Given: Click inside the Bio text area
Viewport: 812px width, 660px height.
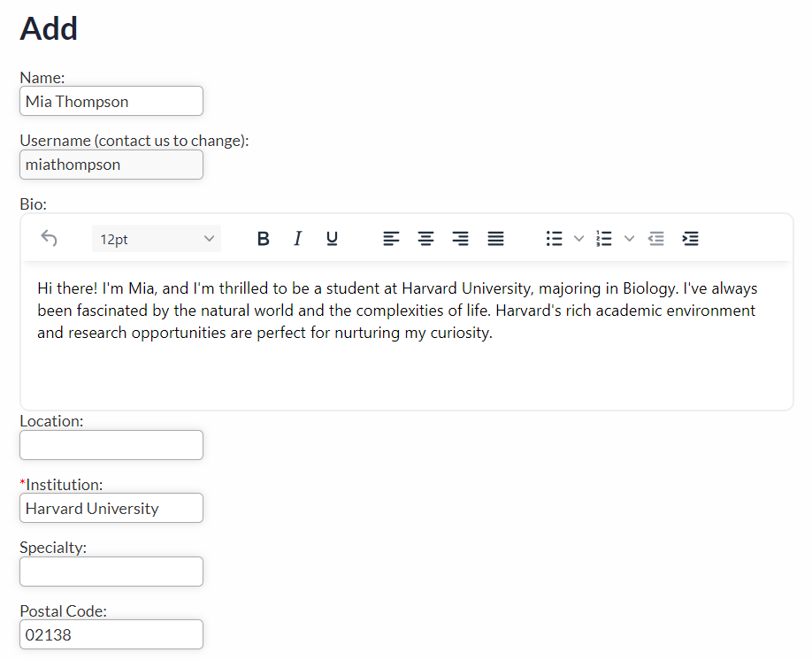Looking at the screenshot, I should (x=407, y=335).
